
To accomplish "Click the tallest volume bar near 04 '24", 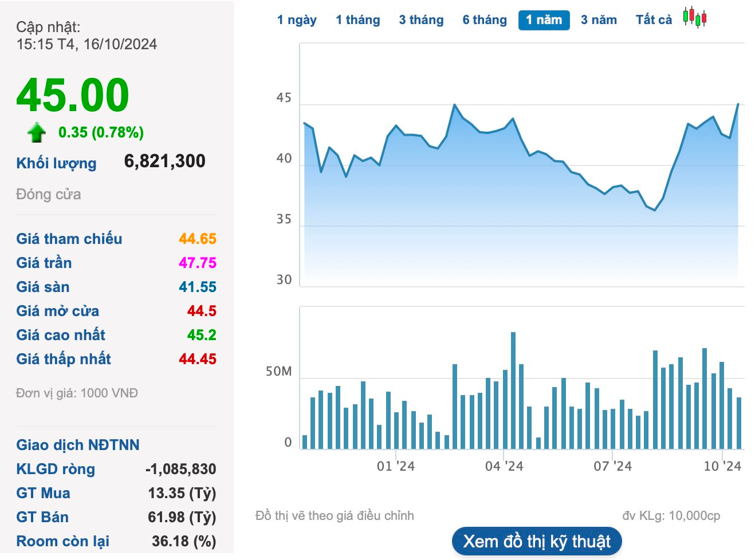I will tap(513, 391).
